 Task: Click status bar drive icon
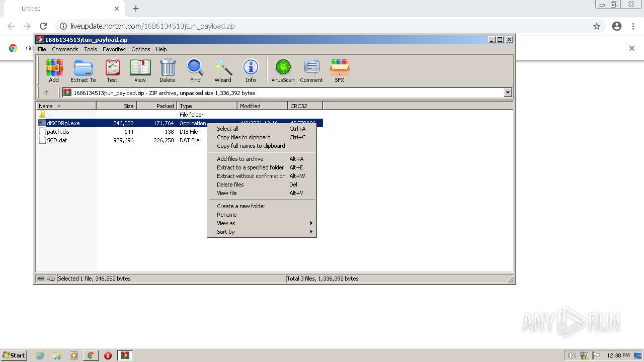(x=42, y=279)
